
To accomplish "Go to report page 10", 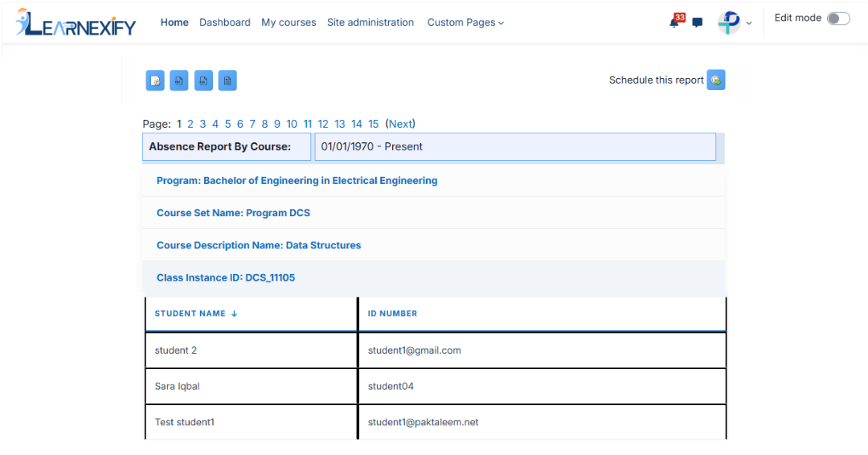I will click(x=292, y=124).
